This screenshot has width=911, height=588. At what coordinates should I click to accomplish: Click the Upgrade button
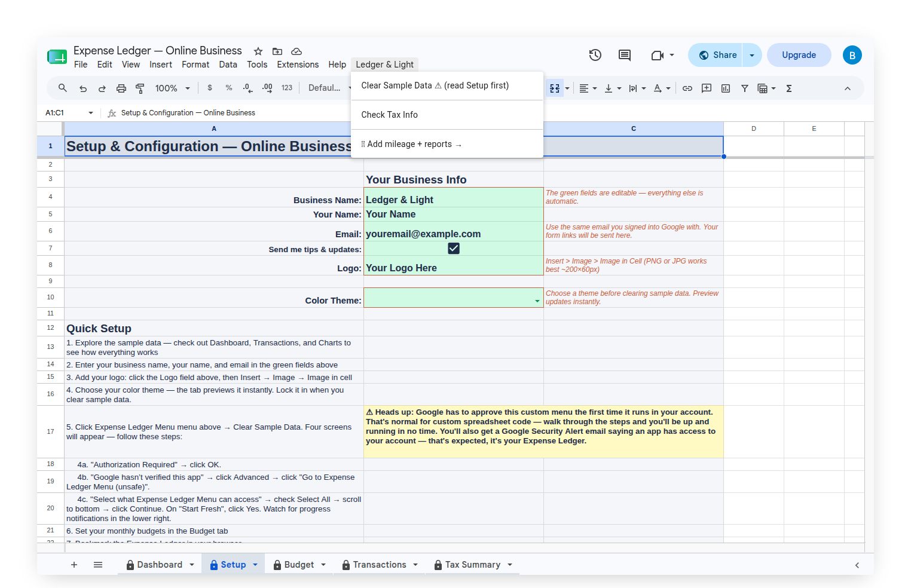(799, 55)
